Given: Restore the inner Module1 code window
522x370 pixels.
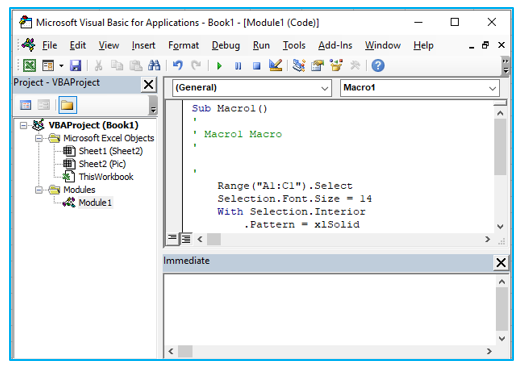Looking at the screenshot, I should click(486, 45).
